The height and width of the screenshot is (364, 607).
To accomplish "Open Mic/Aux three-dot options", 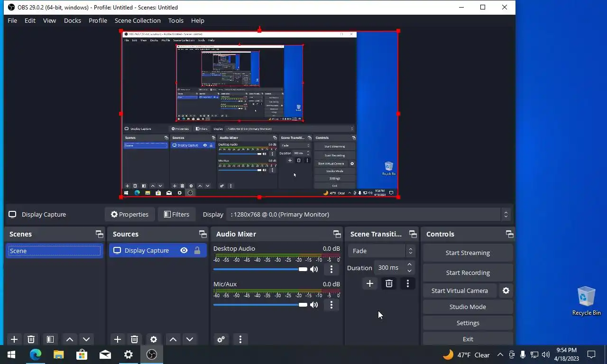I will [331, 305].
